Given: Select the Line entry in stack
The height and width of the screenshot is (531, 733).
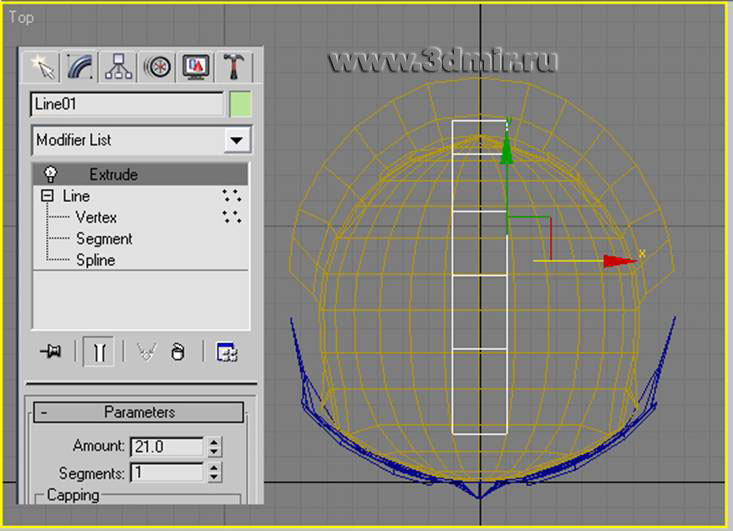Looking at the screenshot, I should coord(76,196).
